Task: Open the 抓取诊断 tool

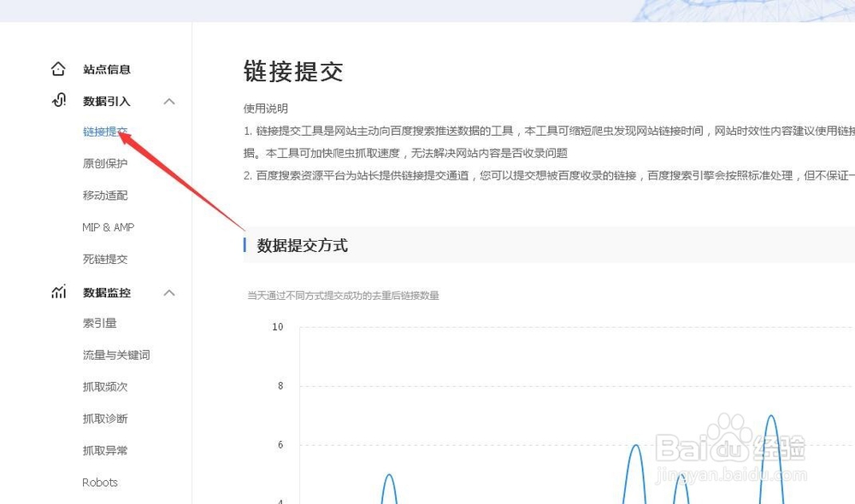Action: point(104,419)
